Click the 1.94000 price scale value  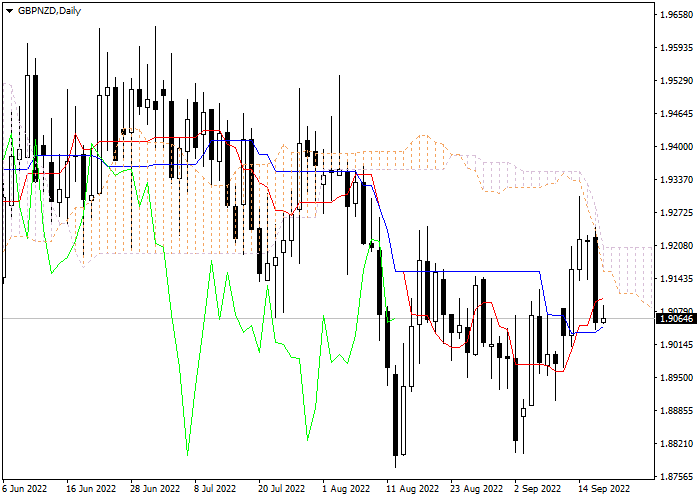point(676,147)
